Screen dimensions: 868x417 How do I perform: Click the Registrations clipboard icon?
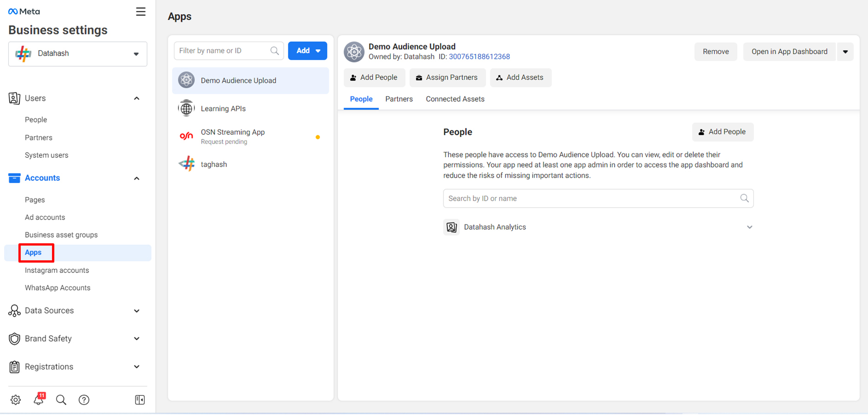[14, 367]
